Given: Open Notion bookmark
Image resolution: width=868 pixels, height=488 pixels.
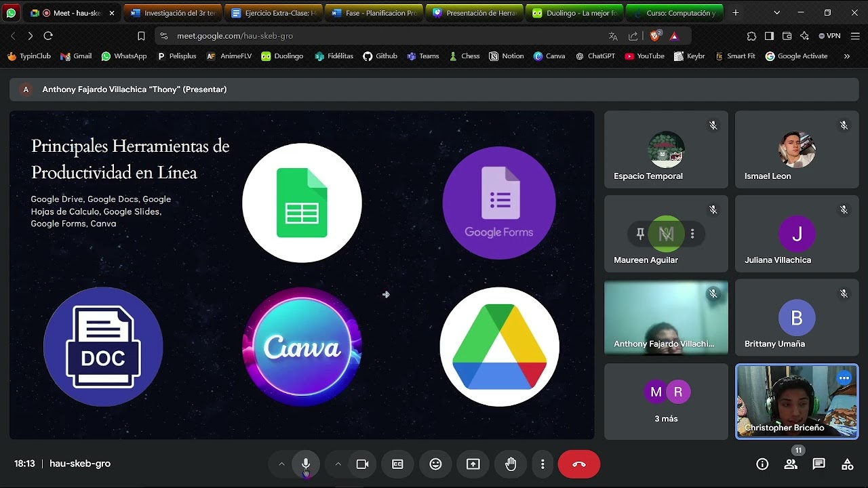Looking at the screenshot, I should (507, 56).
